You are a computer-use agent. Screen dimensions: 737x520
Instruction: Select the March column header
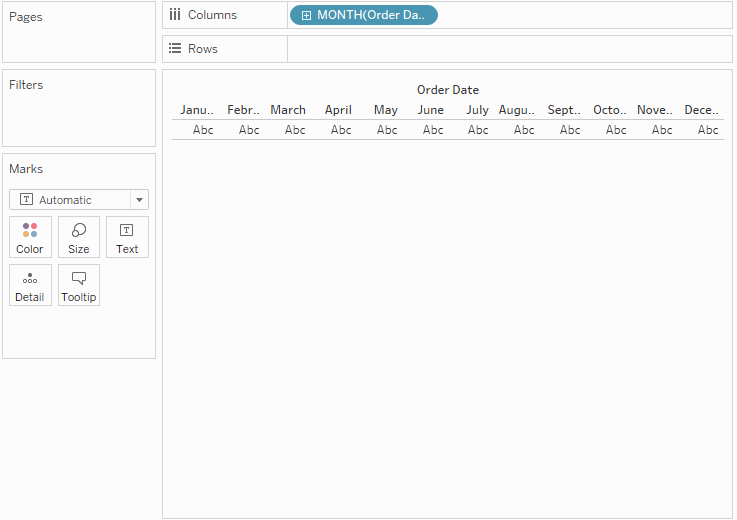tap(288, 110)
